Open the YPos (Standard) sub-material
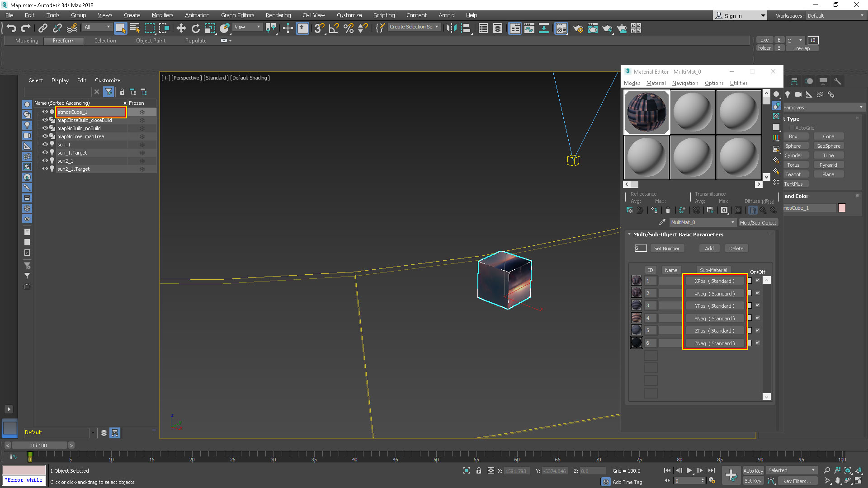868x488 pixels. 714,306
